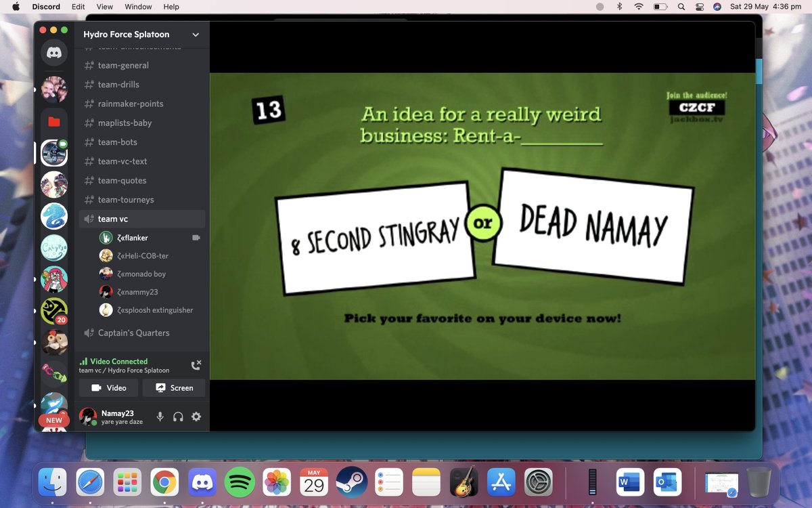Open Microsoft Word from the Dock
The image size is (812, 508).
tap(630, 482)
